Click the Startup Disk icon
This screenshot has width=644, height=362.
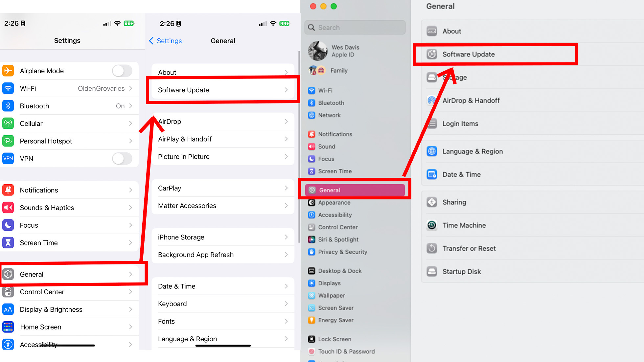pos(431,271)
